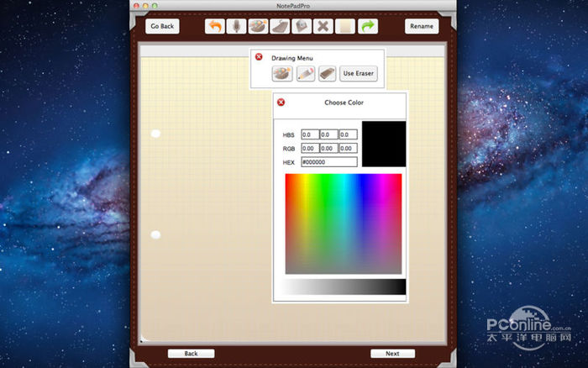This screenshot has height=368, width=588.
Task: Click the grayscale gradient bar
Action: pyautogui.click(x=340, y=287)
